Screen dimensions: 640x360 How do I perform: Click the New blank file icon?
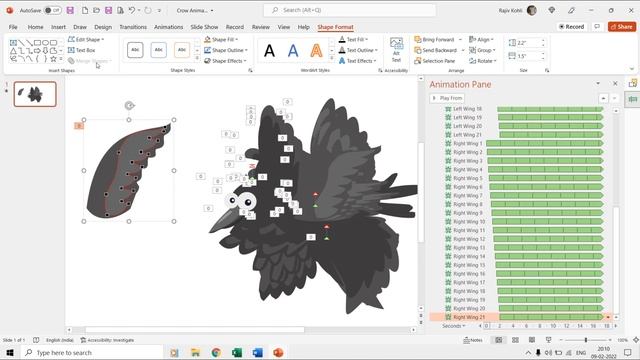click(x=85, y=10)
